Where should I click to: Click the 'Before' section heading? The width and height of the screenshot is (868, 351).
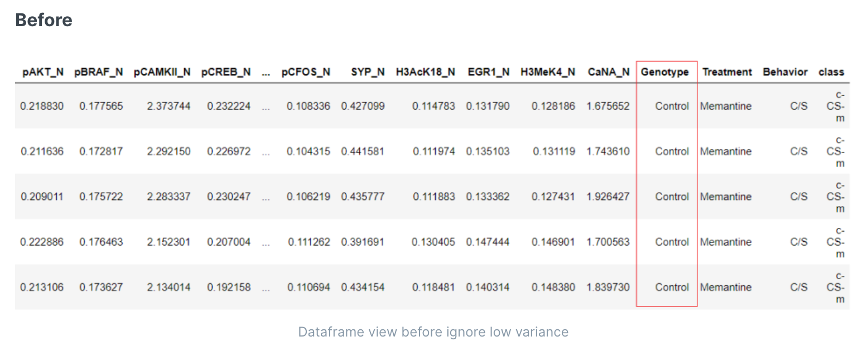tap(44, 20)
